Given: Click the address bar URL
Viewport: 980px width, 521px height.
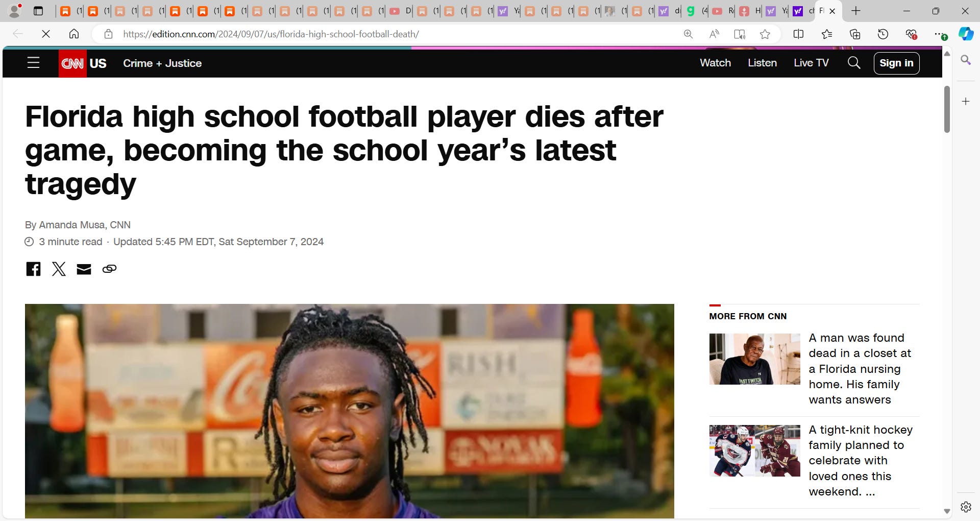Looking at the screenshot, I should pyautogui.click(x=271, y=34).
